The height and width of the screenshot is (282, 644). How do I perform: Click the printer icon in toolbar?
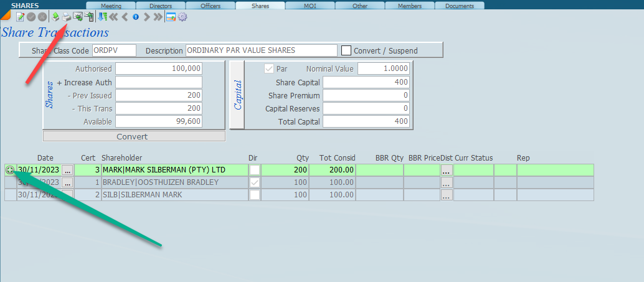pos(66,17)
